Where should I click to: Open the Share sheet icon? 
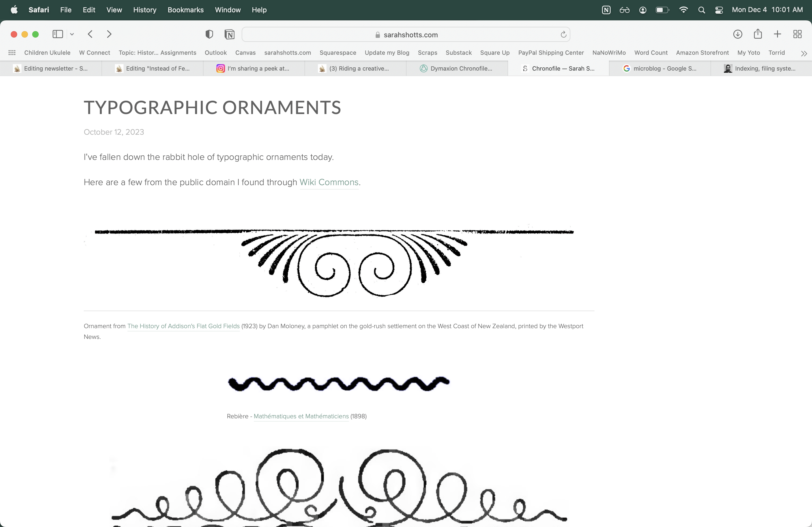click(x=758, y=34)
